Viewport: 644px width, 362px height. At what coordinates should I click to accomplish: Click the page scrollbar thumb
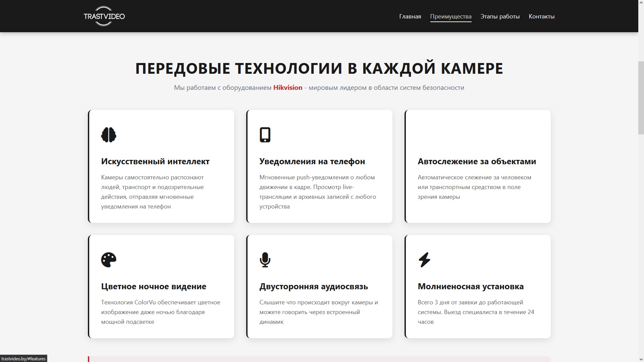point(641,97)
